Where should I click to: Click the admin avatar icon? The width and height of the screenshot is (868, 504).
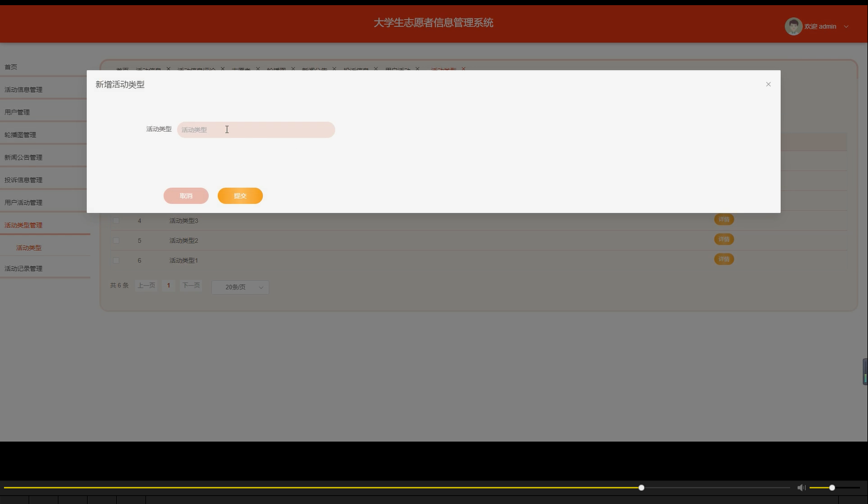pyautogui.click(x=793, y=26)
